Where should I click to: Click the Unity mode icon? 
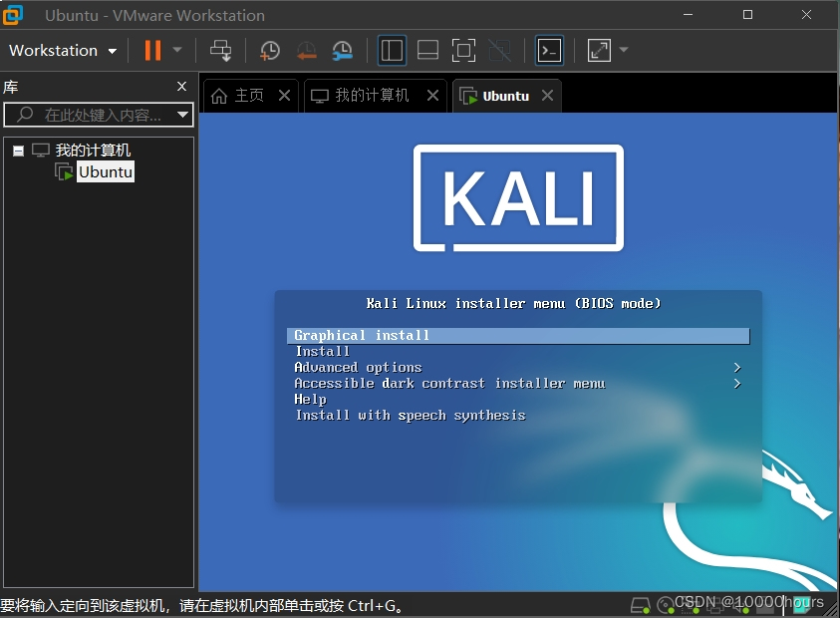pyautogui.click(x=500, y=51)
